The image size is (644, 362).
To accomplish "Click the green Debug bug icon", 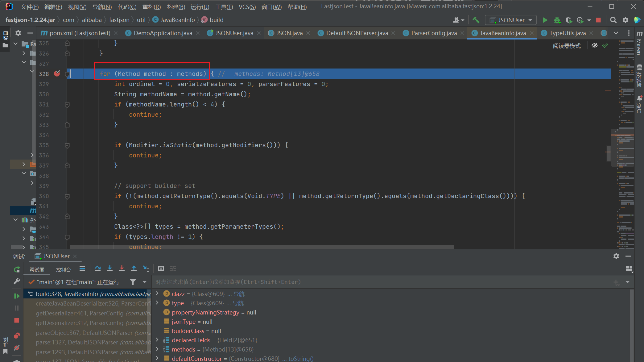I will tap(557, 20).
